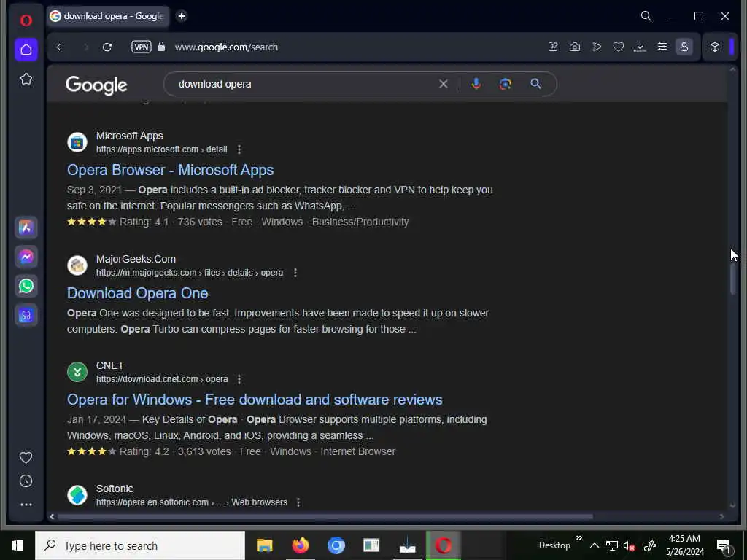Toggle the VPN badge in address bar
Screen dimensions: 747x560
[142, 47]
